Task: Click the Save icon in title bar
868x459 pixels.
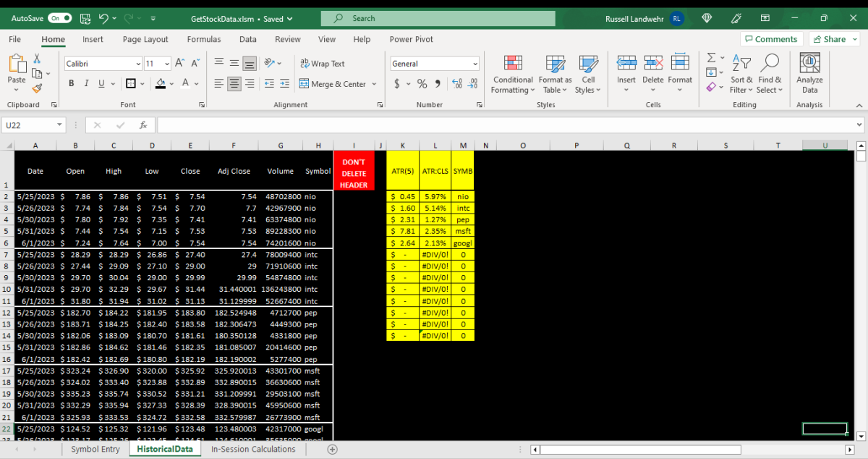Action: coord(85,18)
